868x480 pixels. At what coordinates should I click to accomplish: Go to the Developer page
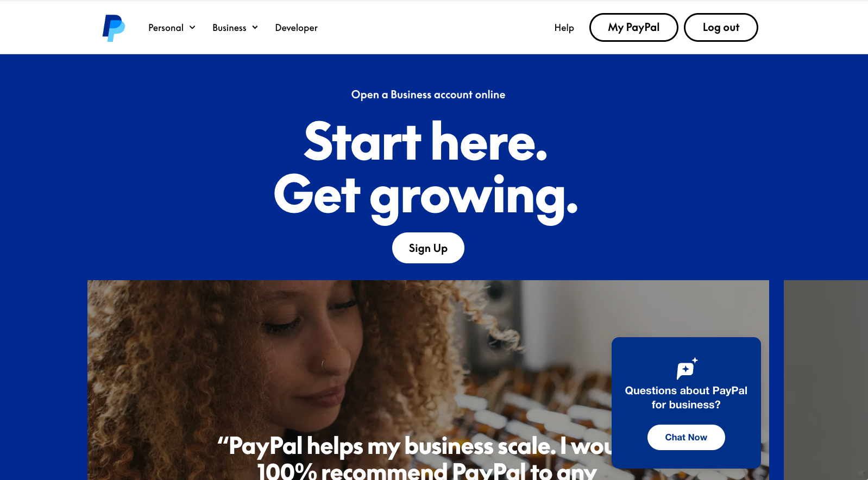[296, 28]
